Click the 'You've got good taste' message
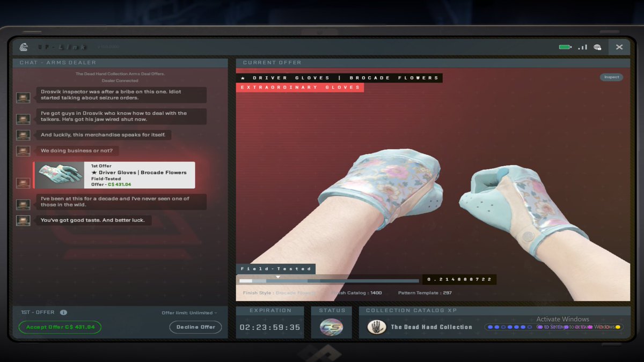 tap(94, 220)
